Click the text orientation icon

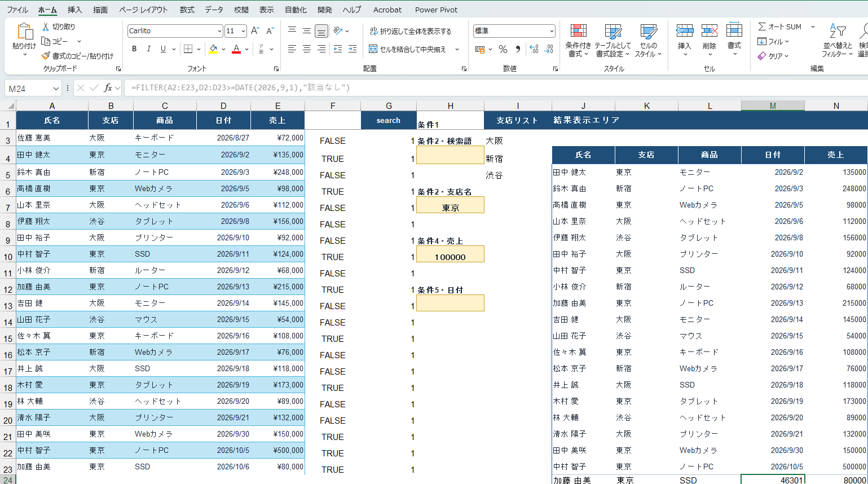(x=337, y=31)
